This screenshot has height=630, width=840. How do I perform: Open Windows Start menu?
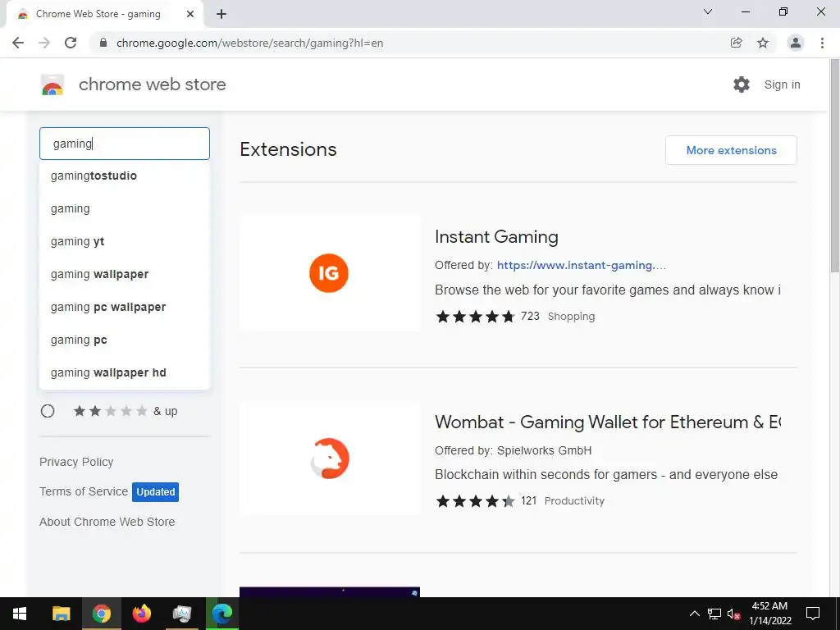pyautogui.click(x=20, y=614)
